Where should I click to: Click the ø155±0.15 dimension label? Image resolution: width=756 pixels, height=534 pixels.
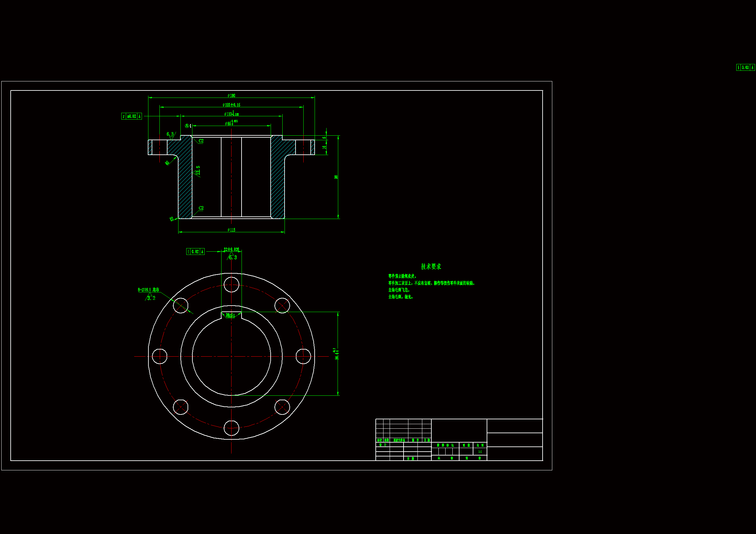coord(231,105)
